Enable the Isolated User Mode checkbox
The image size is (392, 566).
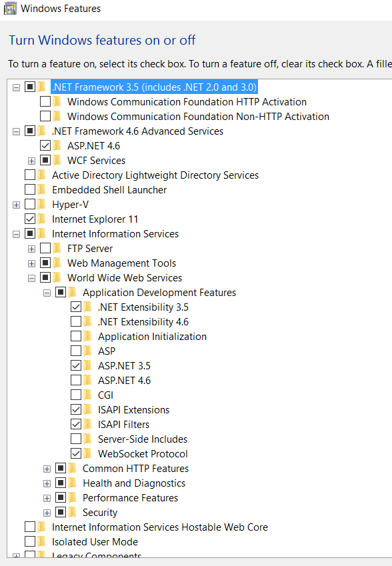tap(30, 542)
